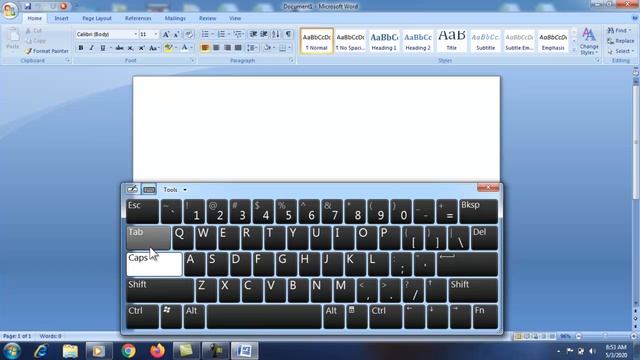Image resolution: width=640 pixels, height=360 pixels.
Task: Apply the Title style
Action: click(451, 41)
